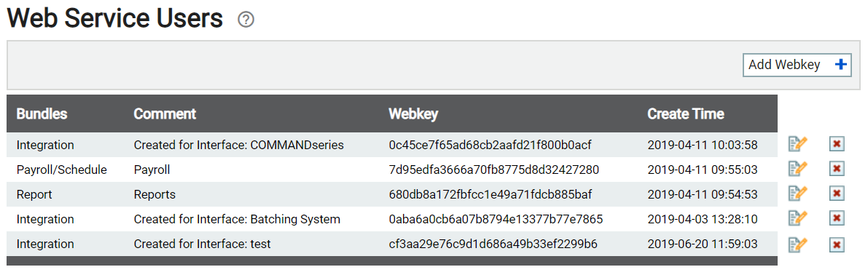This screenshot has width=868, height=275.
Task: Delete the COMMANDseries integration webkey
Action: 837,145
